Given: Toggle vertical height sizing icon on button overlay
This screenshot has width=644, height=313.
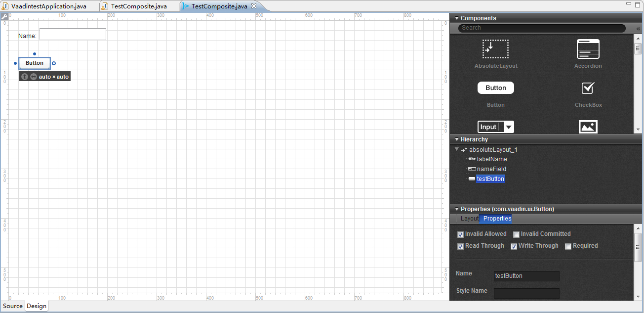Looking at the screenshot, I should tap(25, 77).
